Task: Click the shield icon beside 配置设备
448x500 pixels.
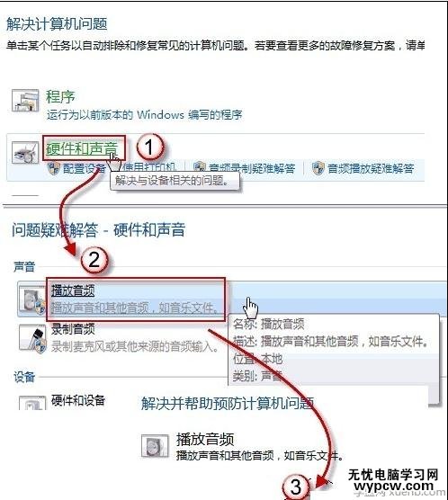Action: coord(54,168)
